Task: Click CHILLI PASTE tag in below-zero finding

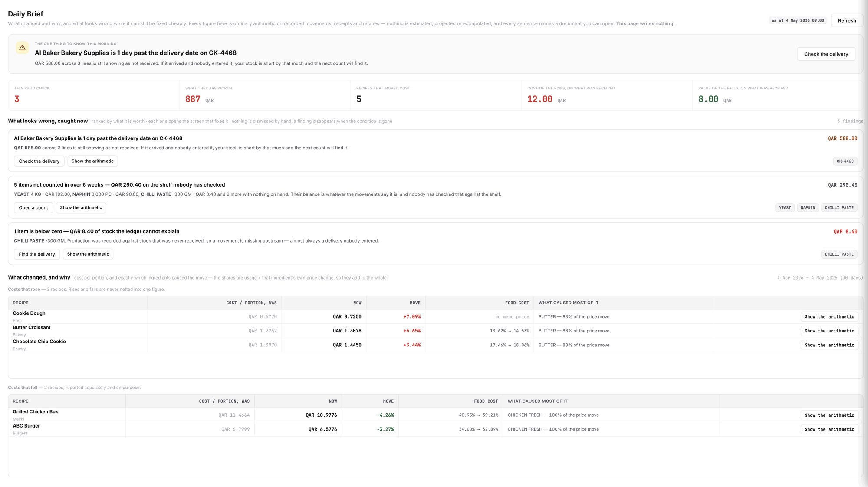Action: (839, 254)
